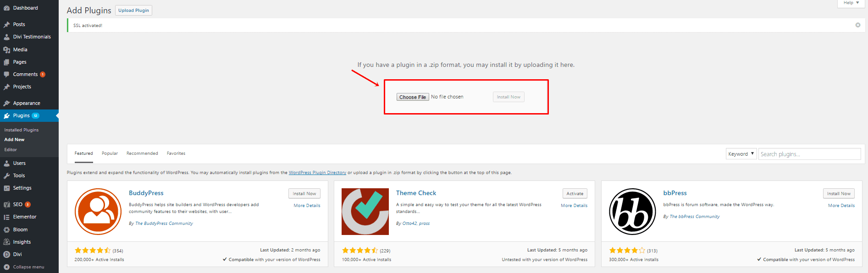Image resolution: width=868 pixels, height=273 pixels.
Task: Switch to the Recommended tab
Action: [x=142, y=153]
